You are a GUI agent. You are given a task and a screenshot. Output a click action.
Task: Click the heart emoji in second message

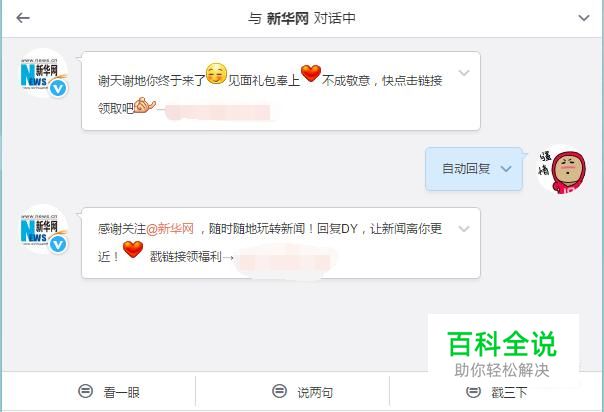[133, 249]
